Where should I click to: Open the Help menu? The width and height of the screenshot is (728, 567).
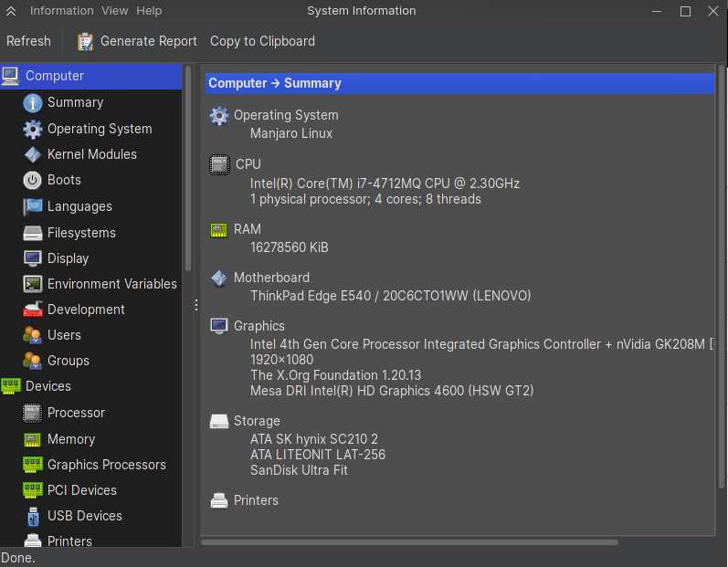coord(149,11)
